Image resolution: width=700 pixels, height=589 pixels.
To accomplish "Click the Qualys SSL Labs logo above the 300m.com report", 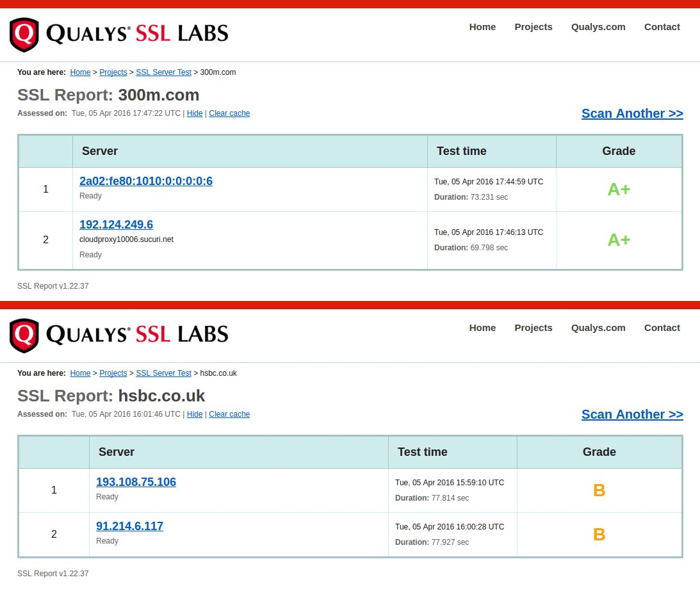I will (118, 35).
